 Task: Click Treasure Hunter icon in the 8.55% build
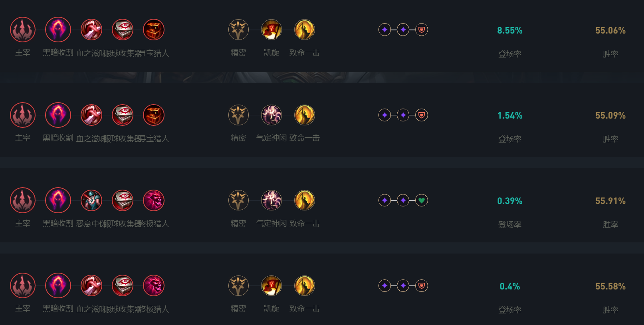click(x=154, y=30)
